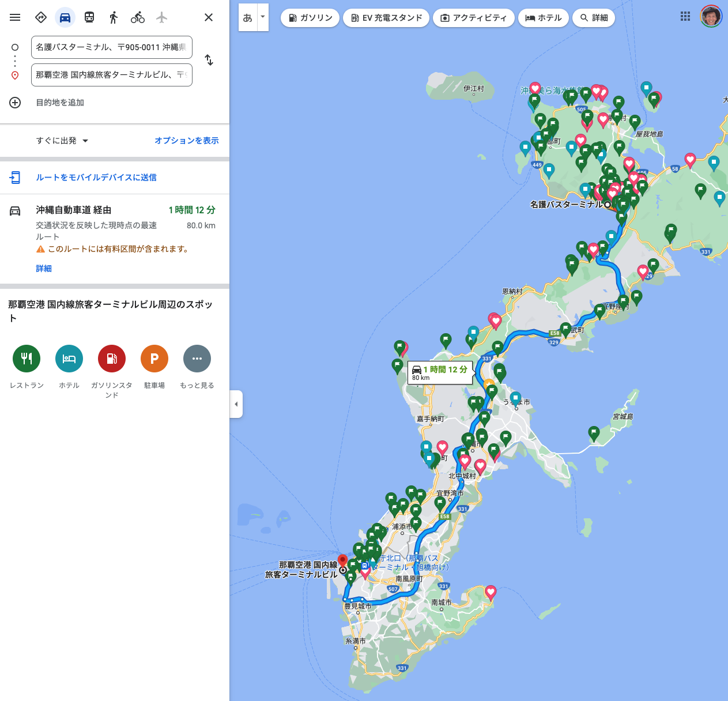
Task: Swap origin and destination arrows
Action: point(209,60)
